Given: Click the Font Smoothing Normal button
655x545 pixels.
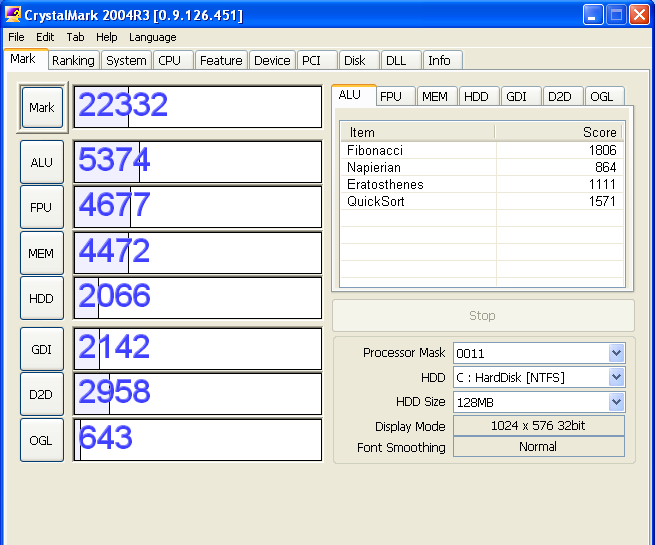Looking at the screenshot, I should pos(539,446).
